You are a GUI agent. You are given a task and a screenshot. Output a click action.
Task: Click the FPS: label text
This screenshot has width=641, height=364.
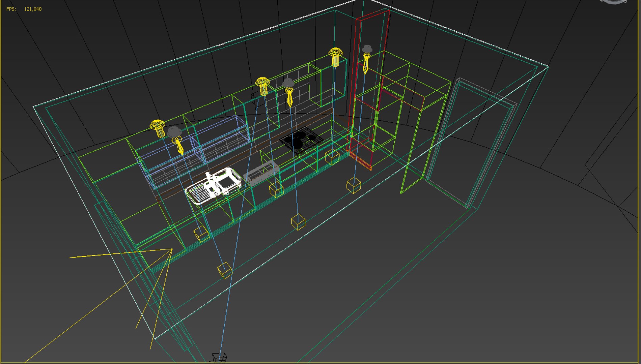click(x=11, y=9)
